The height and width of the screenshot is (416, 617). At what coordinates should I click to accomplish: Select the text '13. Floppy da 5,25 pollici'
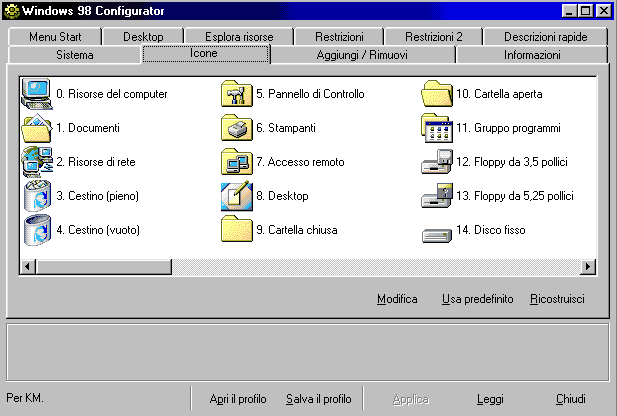pyautogui.click(x=515, y=196)
